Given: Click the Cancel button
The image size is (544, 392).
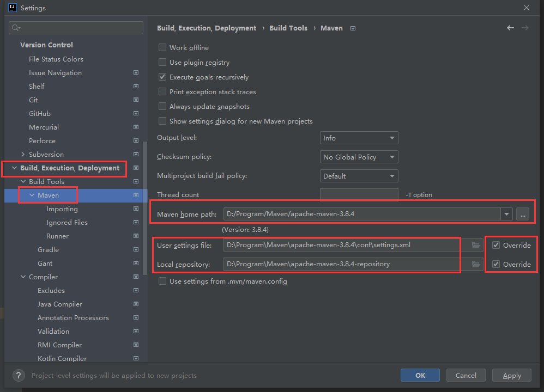Looking at the screenshot, I should (466, 375).
